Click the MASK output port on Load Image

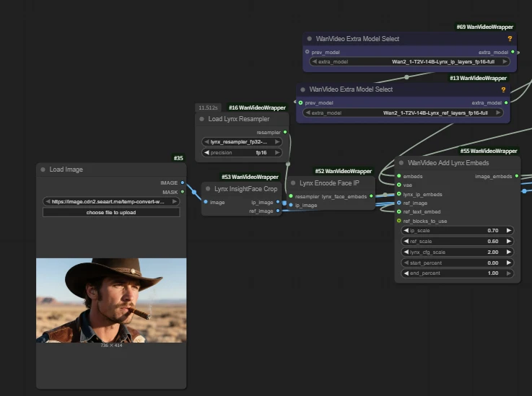183,192
